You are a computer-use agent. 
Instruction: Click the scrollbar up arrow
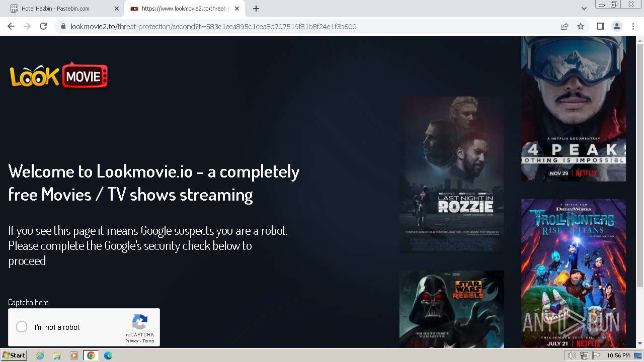click(x=640, y=40)
